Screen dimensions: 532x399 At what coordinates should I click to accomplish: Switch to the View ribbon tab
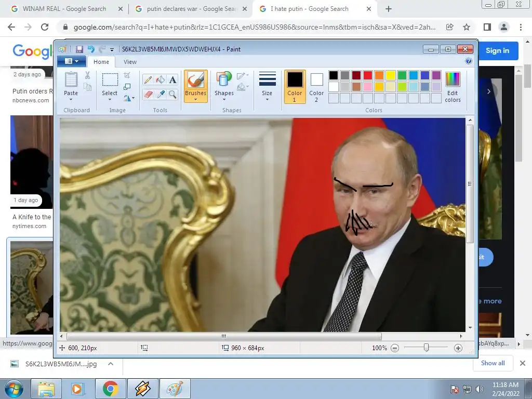click(130, 62)
